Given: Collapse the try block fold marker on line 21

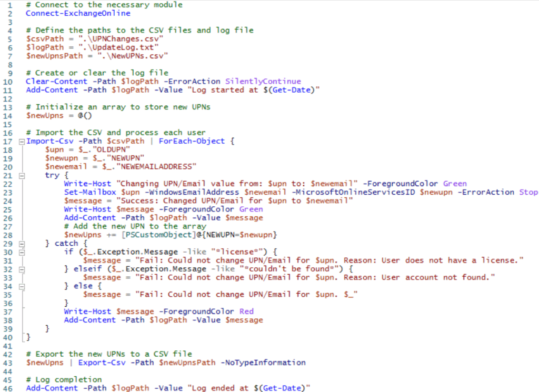Looking at the screenshot, I should click(x=22, y=176).
